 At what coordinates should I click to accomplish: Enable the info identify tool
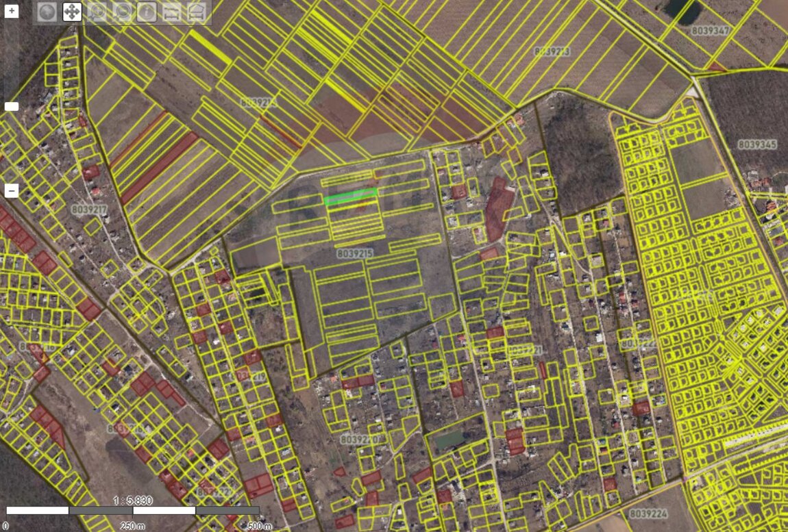click(x=147, y=12)
